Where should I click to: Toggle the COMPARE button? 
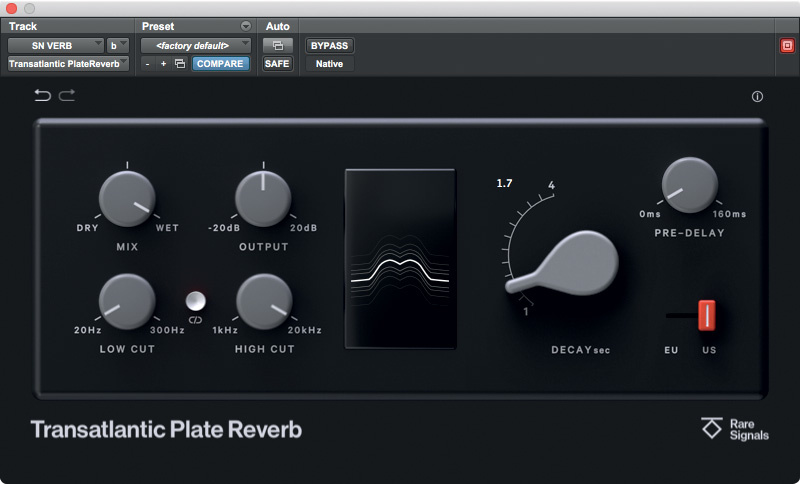(220, 64)
